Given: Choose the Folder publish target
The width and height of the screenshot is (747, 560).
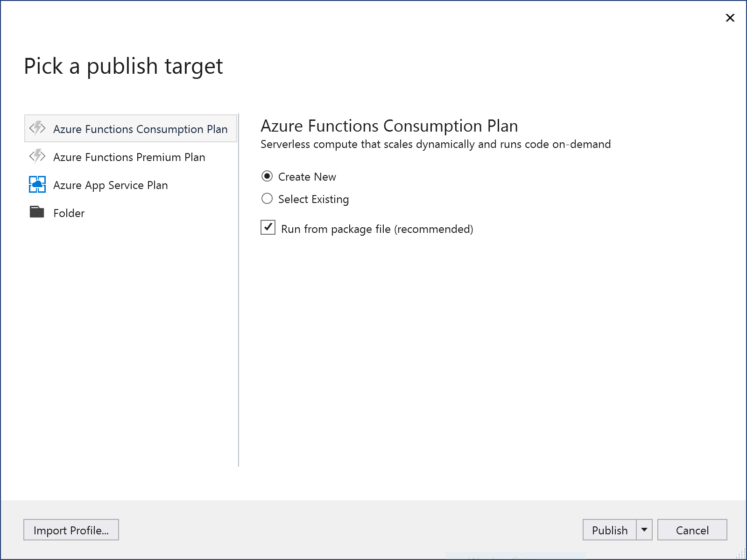Looking at the screenshot, I should click(131, 213).
